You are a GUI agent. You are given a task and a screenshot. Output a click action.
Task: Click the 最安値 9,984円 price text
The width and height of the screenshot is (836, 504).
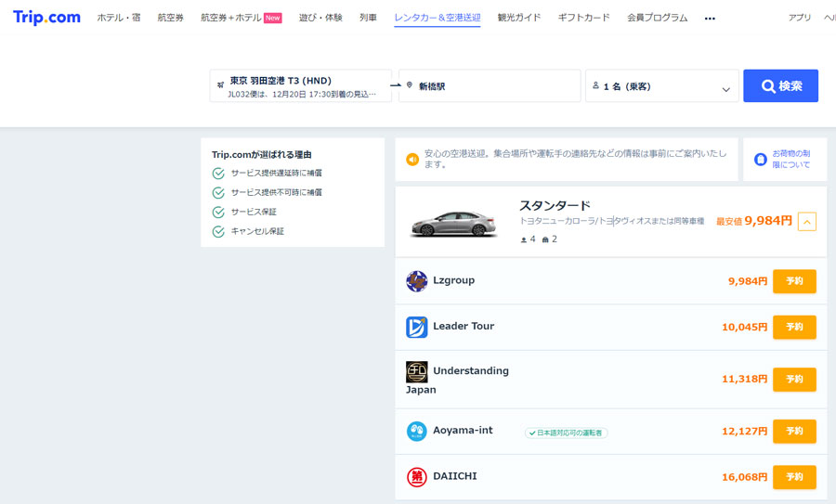click(x=754, y=221)
